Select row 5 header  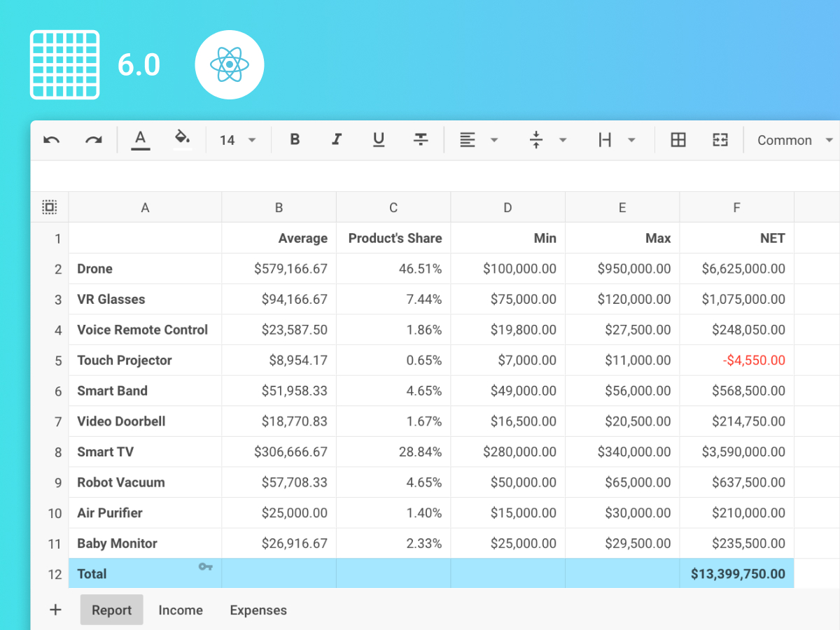pyautogui.click(x=50, y=360)
